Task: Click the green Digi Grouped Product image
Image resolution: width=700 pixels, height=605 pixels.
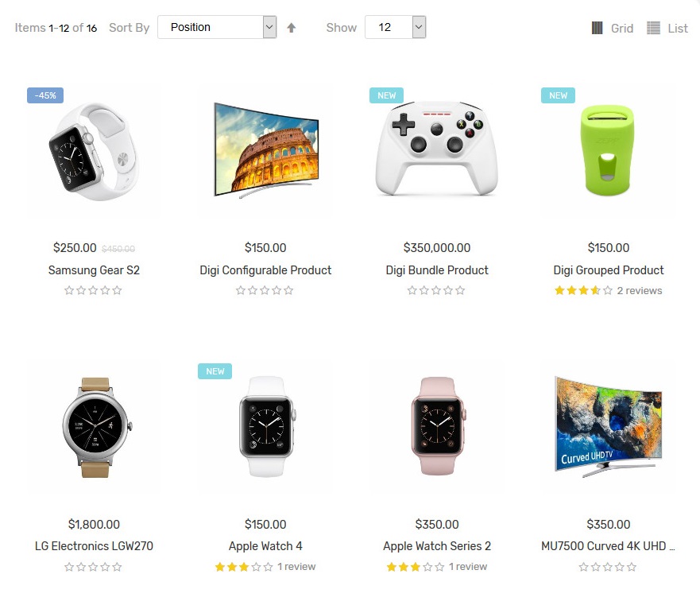Action: pyautogui.click(x=608, y=150)
